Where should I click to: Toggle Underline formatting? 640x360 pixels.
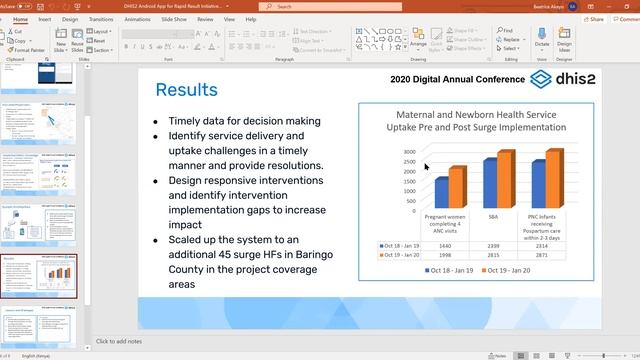(x=142, y=47)
